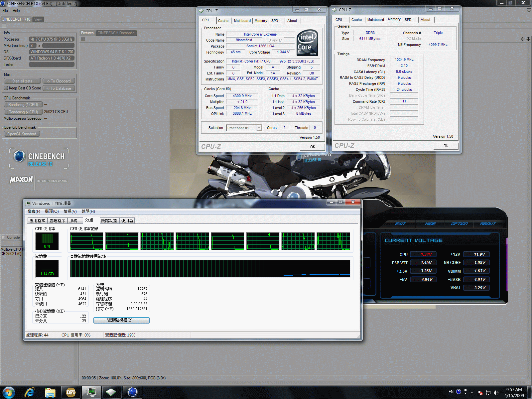532x399 pixels.
Task: Switch to the CINEBENCH View tab
Action: point(38,19)
